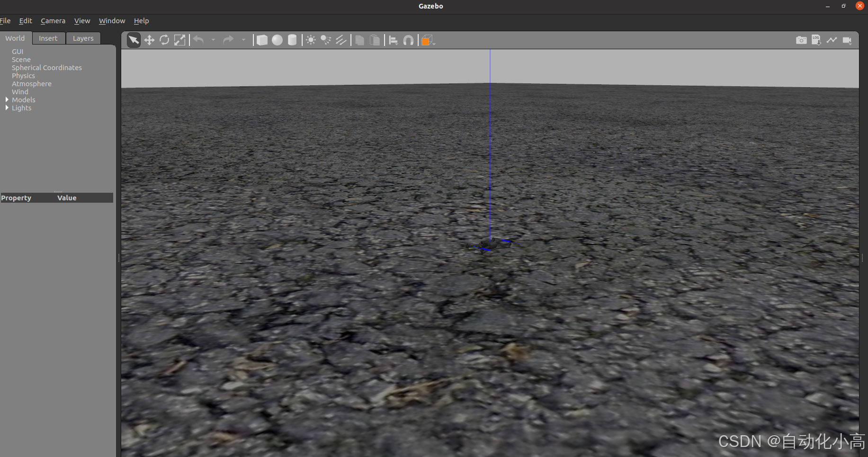Select the arrow selection mode tool
The height and width of the screenshot is (457, 868).
click(x=134, y=40)
